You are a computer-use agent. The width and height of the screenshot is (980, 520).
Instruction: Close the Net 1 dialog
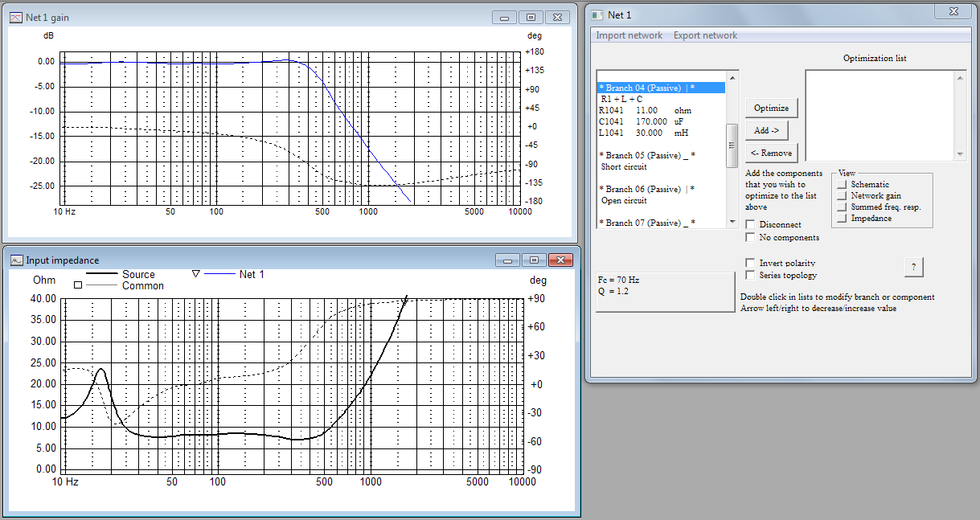tap(953, 11)
